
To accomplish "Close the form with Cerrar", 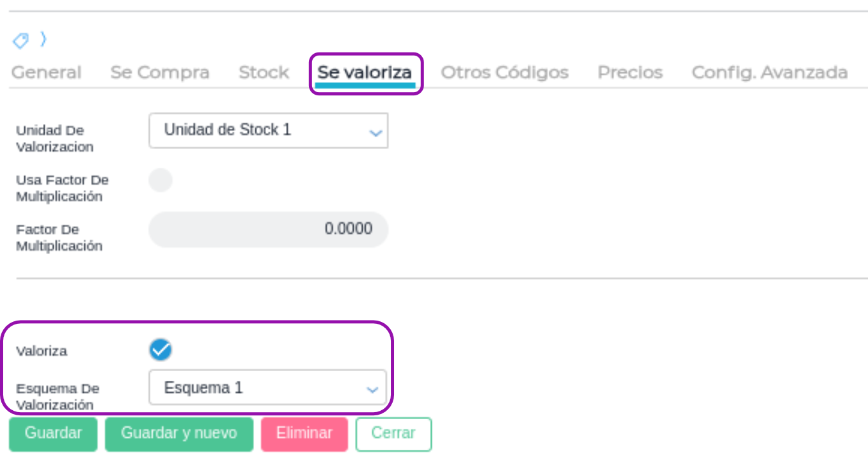I will [393, 434].
